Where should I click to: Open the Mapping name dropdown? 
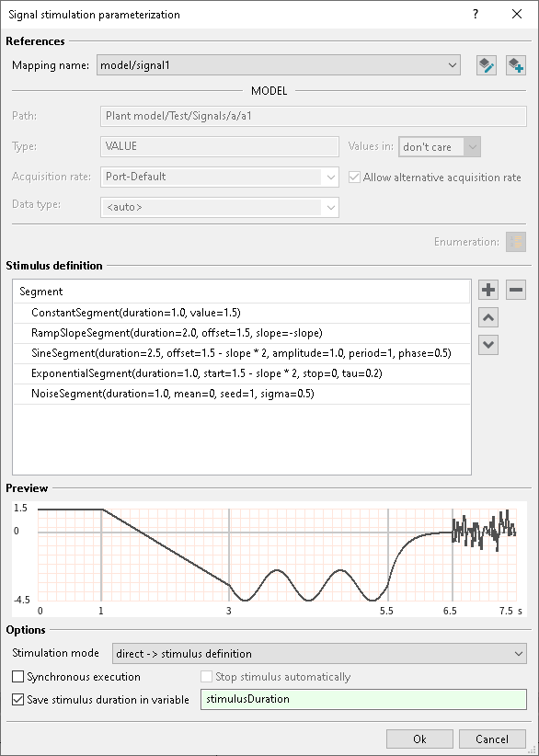click(279, 65)
